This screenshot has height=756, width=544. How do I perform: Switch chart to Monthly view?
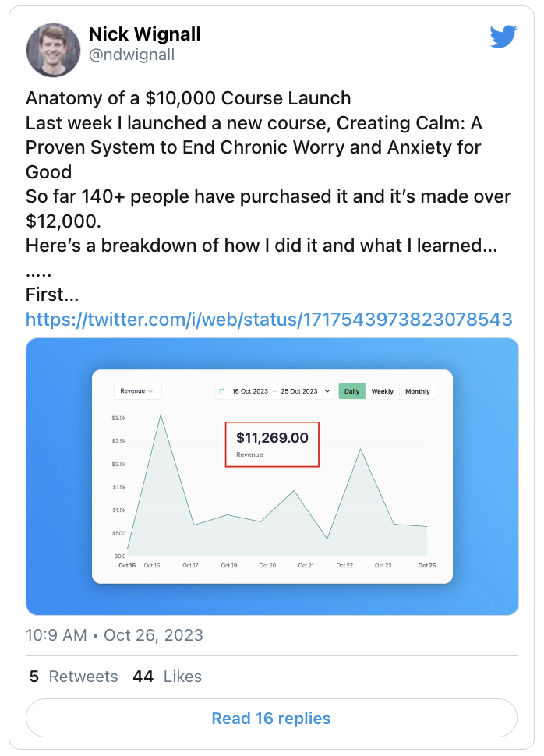tap(418, 391)
